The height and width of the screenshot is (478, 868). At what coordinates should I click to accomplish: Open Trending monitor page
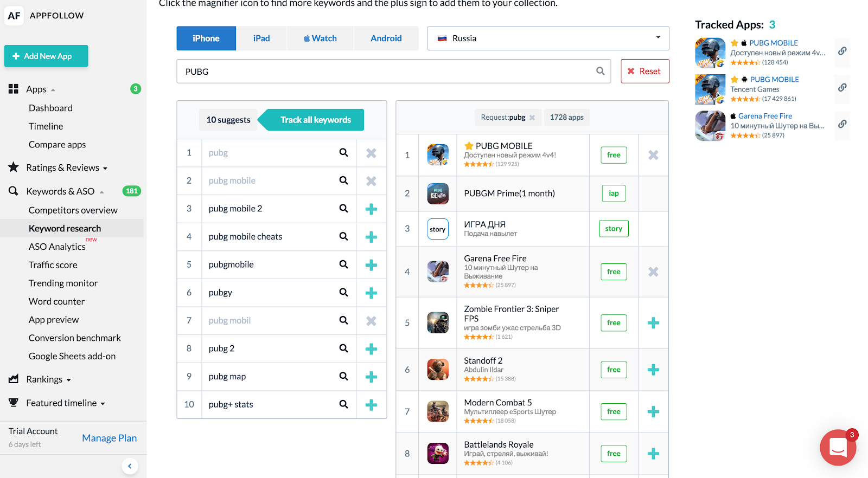63,283
